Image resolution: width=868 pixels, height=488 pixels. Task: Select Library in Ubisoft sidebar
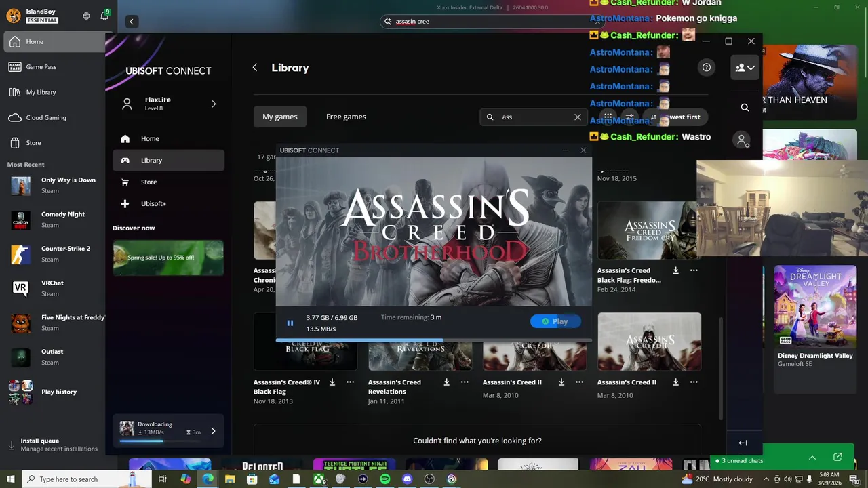point(168,161)
